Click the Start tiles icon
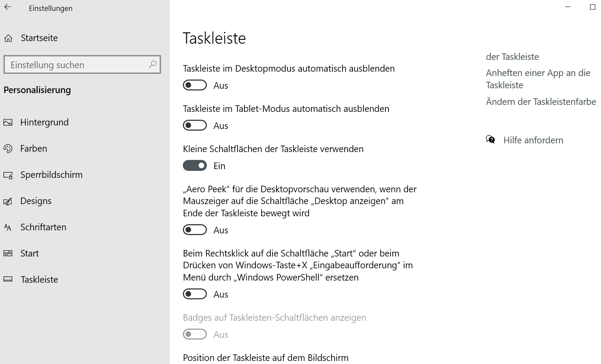This screenshot has height=364, width=601. [8, 253]
